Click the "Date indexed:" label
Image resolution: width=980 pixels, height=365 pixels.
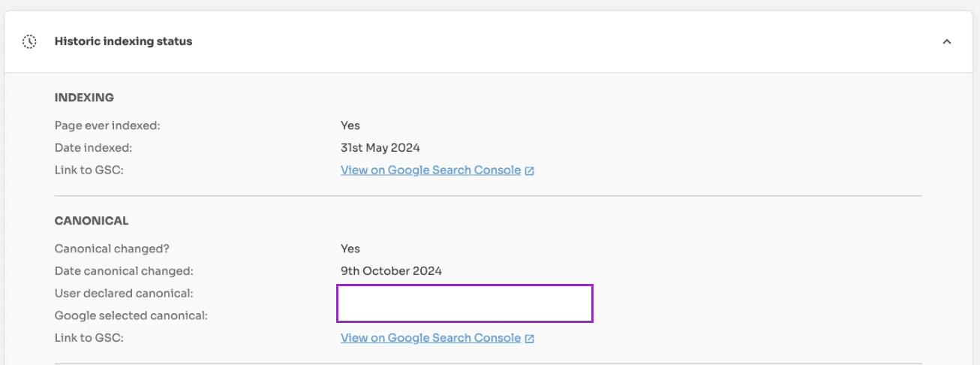[x=93, y=148]
